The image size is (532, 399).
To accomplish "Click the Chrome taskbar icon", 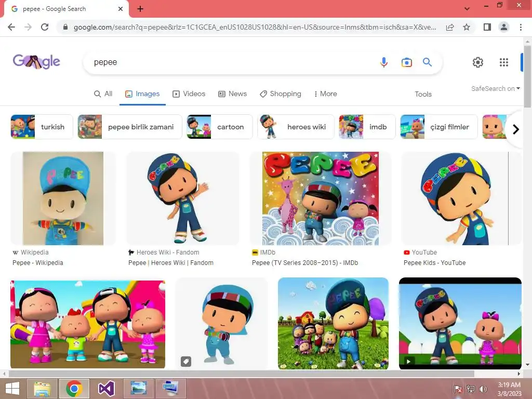I will point(74,389).
